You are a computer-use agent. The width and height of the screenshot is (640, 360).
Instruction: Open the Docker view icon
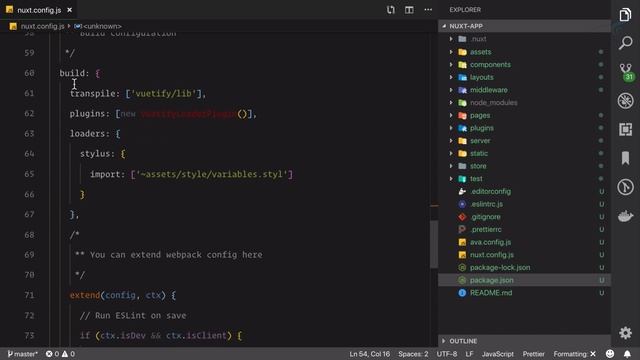click(625, 216)
